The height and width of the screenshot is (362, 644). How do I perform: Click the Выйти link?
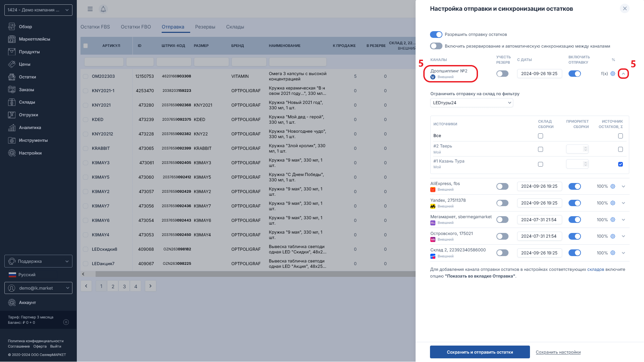click(x=56, y=347)
